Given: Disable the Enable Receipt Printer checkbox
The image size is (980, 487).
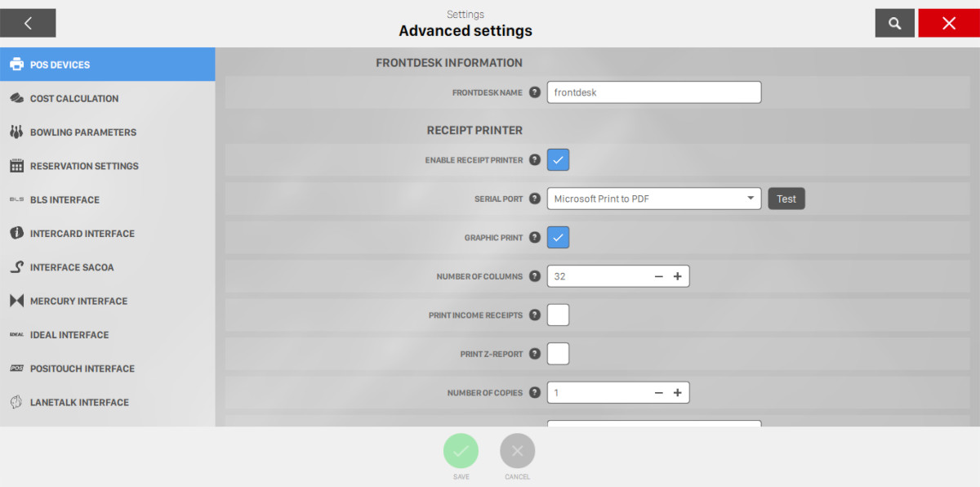Looking at the screenshot, I should click(558, 160).
